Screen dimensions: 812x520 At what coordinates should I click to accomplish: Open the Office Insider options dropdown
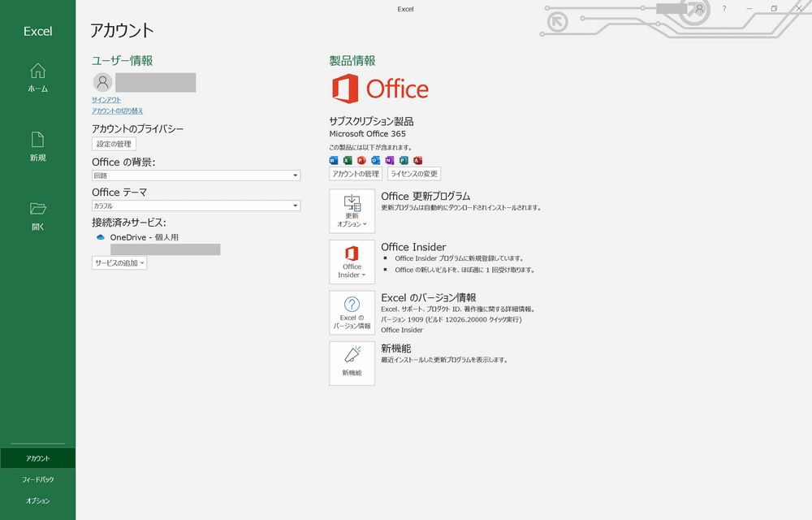click(352, 262)
